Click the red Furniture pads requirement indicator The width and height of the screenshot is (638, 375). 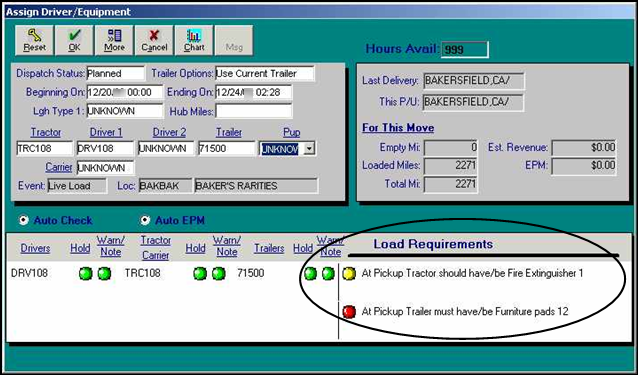[349, 312]
